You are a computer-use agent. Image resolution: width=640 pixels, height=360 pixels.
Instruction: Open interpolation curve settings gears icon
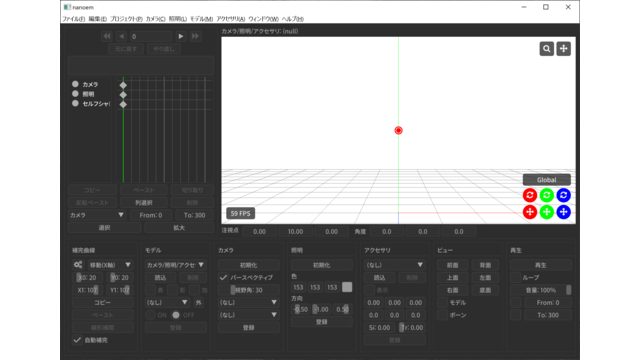coord(78,265)
